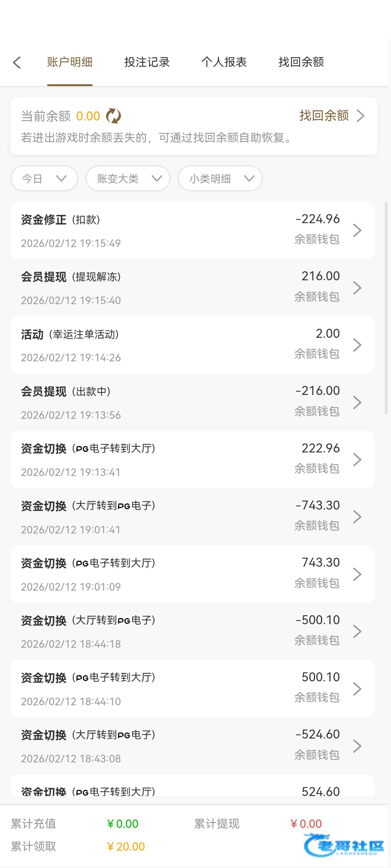391x868 pixels.
Task: Open arrow for 222.96 transfer entry
Action: [x=357, y=460]
